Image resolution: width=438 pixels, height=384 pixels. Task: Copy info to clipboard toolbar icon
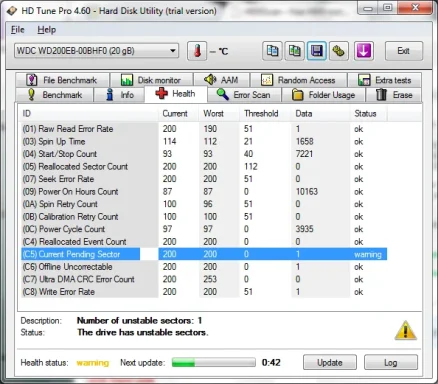[x=272, y=51]
